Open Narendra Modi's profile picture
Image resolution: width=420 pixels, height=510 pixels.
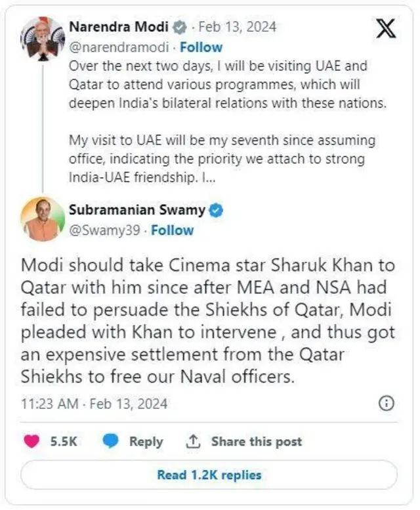coord(41,37)
